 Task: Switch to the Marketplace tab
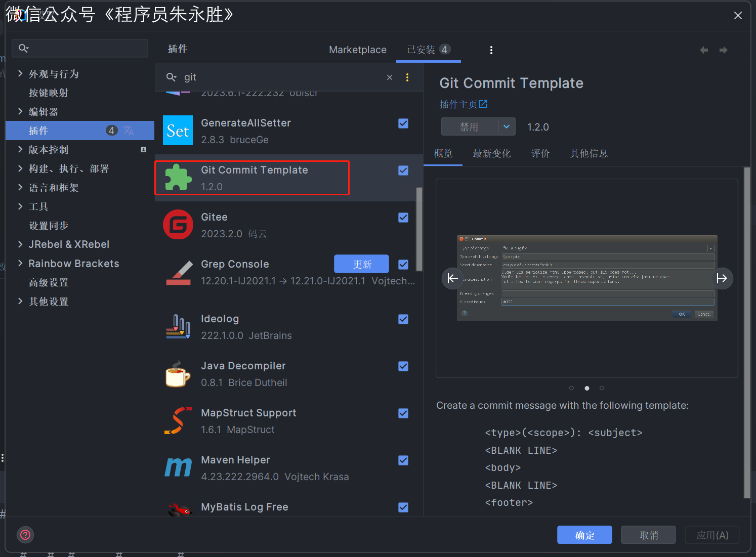pyautogui.click(x=358, y=50)
